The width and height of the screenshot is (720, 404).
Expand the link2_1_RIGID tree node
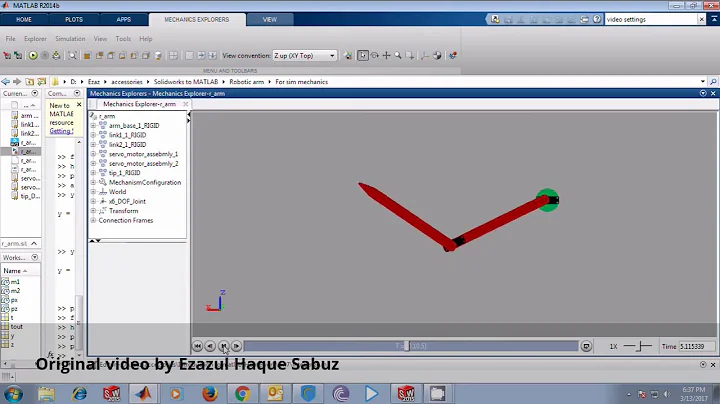93,144
